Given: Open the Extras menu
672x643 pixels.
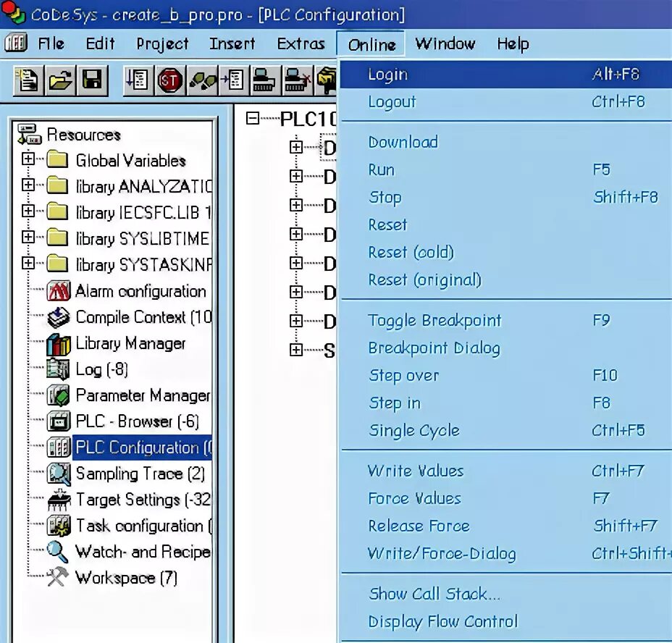Looking at the screenshot, I should 301,43.
